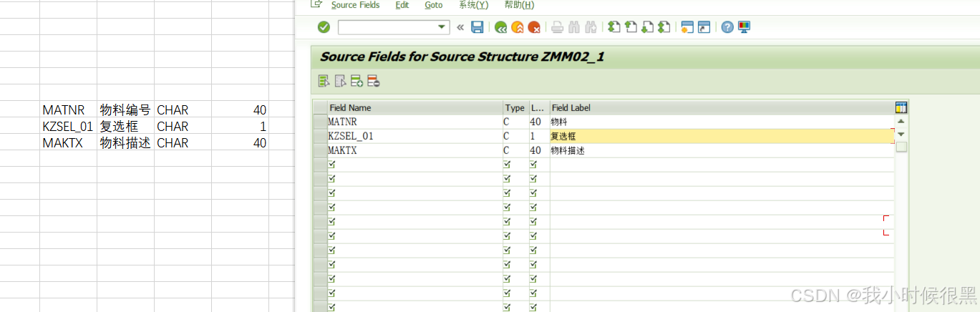Click the L... length column header
Image resolution: width=980 pixels, height=312 pixels.
(538, 108)
